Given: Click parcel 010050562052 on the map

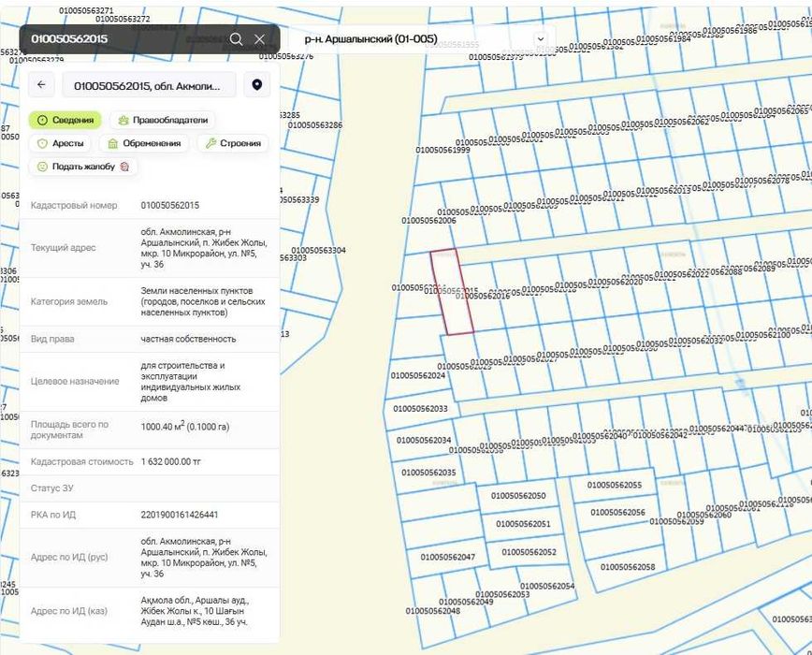Looking at the screenshot, I should pyautogui.click(x=529, y=552).
